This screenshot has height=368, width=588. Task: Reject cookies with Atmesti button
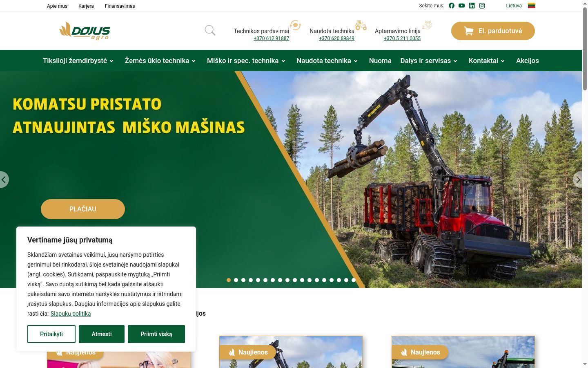coord(102,334)
